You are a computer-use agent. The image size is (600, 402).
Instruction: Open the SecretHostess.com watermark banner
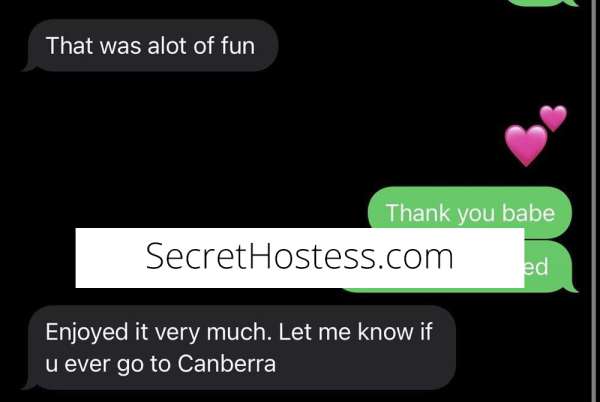[300, 258]
